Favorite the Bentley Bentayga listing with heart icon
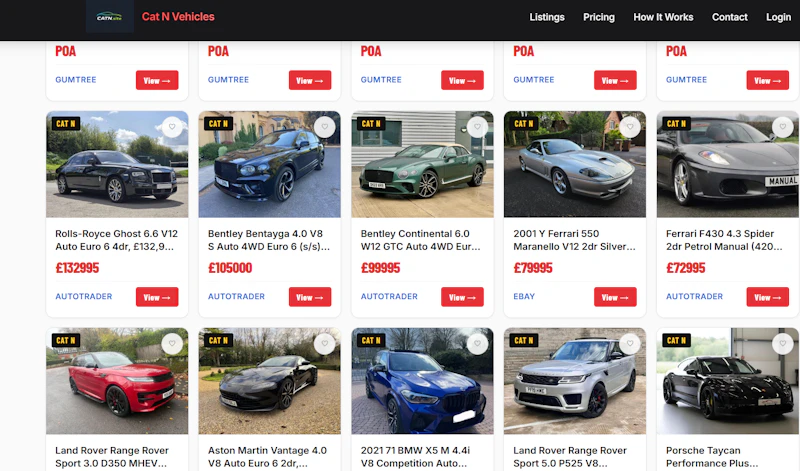 click(x=324, y=127)
